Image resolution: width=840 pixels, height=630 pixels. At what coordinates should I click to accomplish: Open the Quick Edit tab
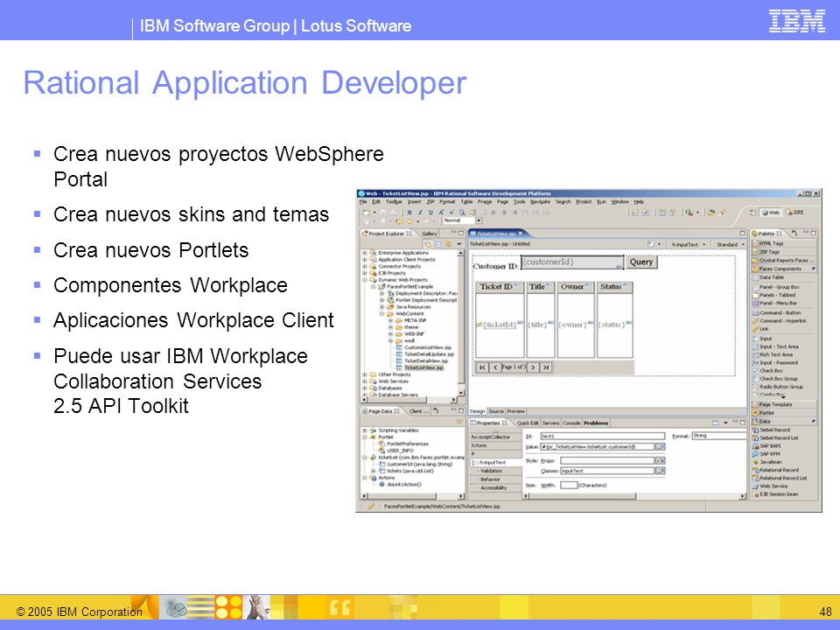click(x=528, y=423)
